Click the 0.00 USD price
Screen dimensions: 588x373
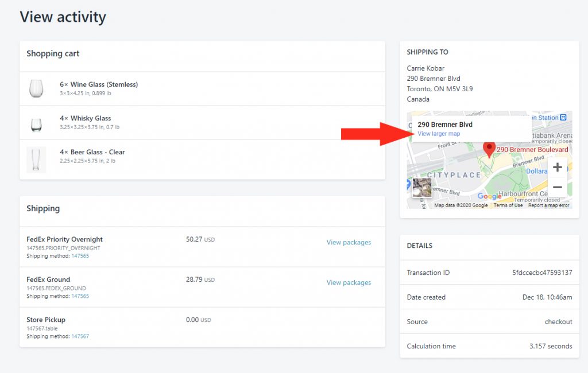[198, 320]
